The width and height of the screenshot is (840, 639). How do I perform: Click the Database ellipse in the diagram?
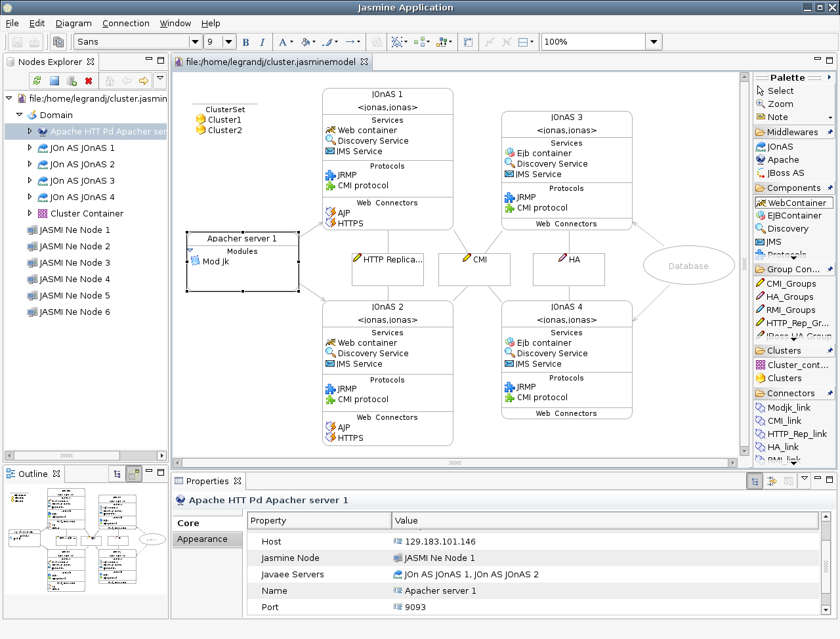(688, 266)
